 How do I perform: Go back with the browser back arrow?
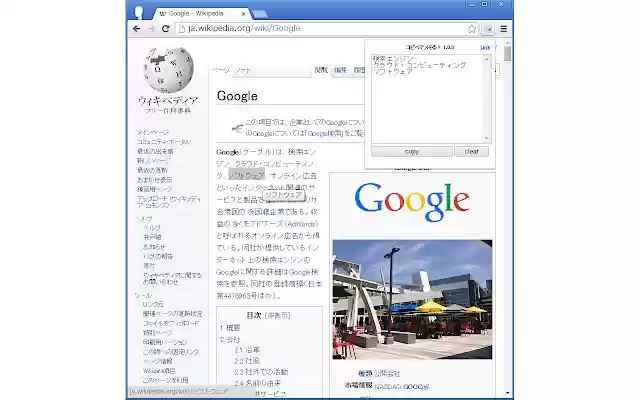[136, 29]
